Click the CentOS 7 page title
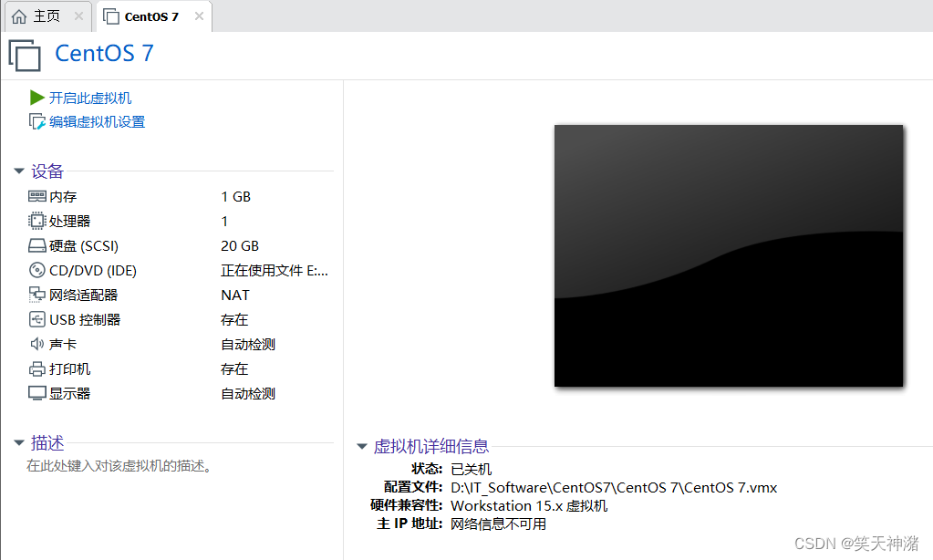 coord(104,54)
